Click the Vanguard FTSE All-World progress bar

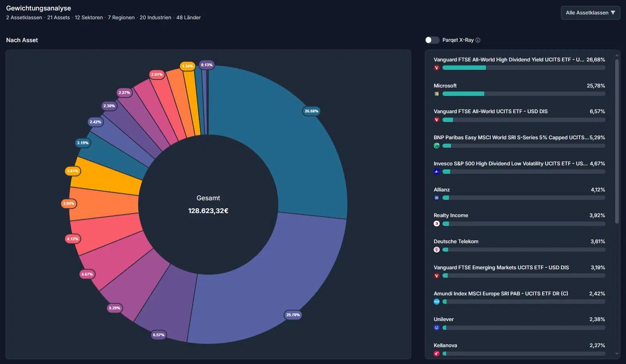pyautogui.click(x=524, y=120)
